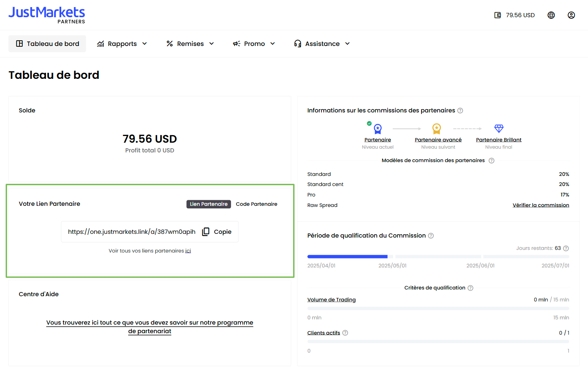Click the Tableau de bord grid icon
Image resolution: width=588 pixels, height=378 pixels.
pyautogui.click(x=19, y=44)
